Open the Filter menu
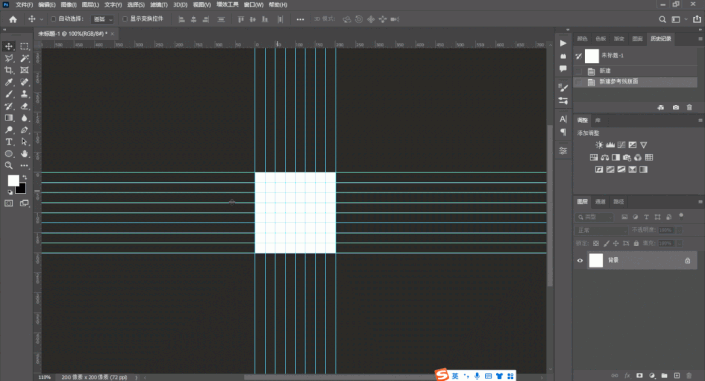Viewport: 705px width, 381px height. pyautogui.click(x=159, y=4)
